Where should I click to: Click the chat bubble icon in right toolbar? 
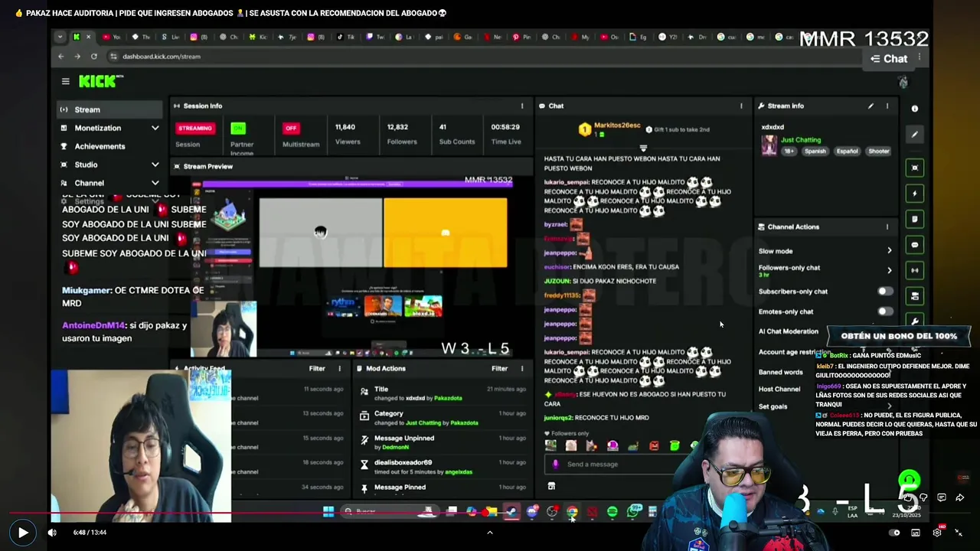click(x=915, y=245)
